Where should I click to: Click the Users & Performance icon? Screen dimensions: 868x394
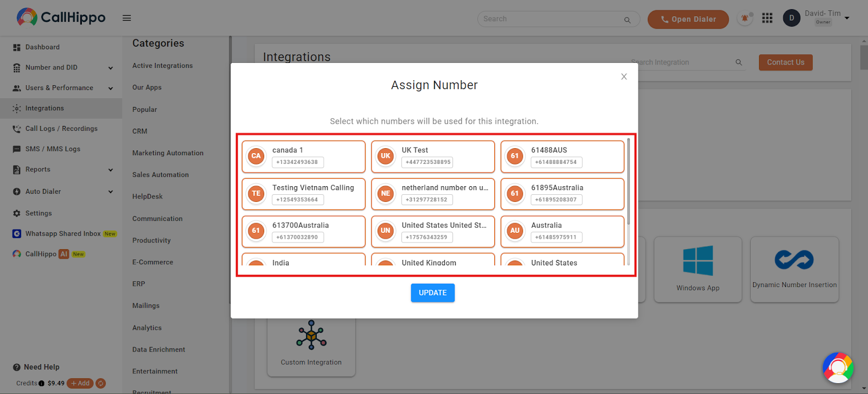17,88
